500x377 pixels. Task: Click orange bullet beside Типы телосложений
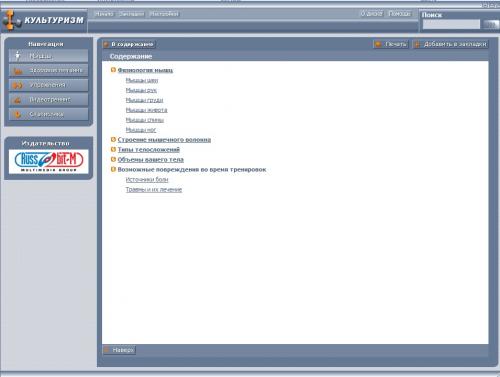point(113,149)
